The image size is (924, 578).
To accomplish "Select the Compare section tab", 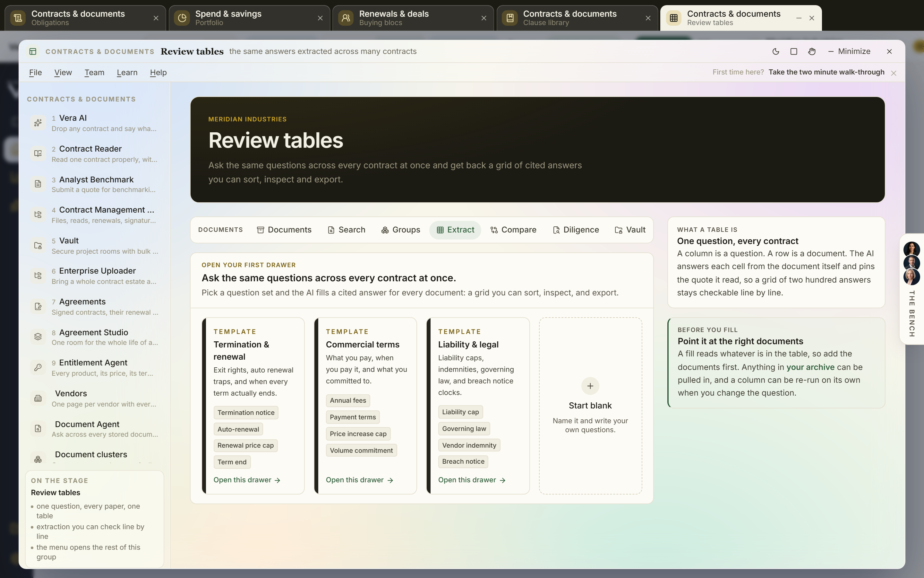I will [x=513, y=230].
